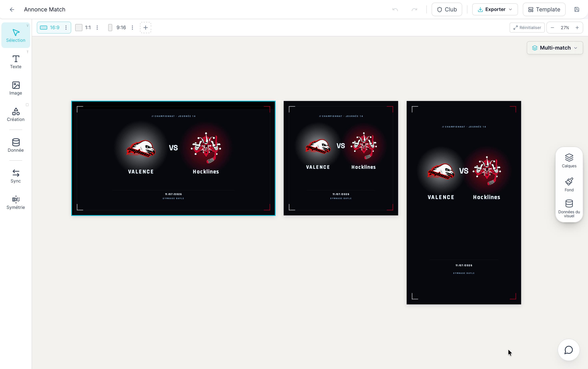Select the Texte tool
Image resolution: width=588 pixels, height=369 pixels.
(x=16, y=62)
